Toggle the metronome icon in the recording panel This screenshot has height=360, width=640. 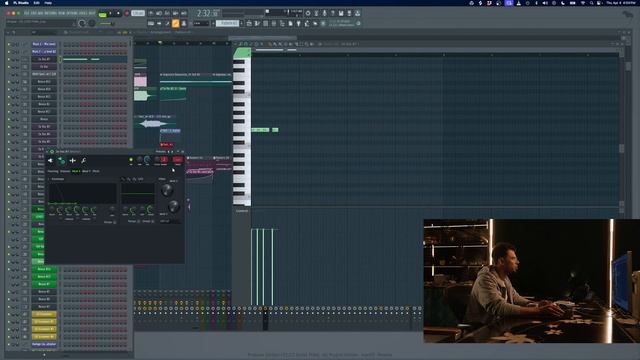pos(151,13)
